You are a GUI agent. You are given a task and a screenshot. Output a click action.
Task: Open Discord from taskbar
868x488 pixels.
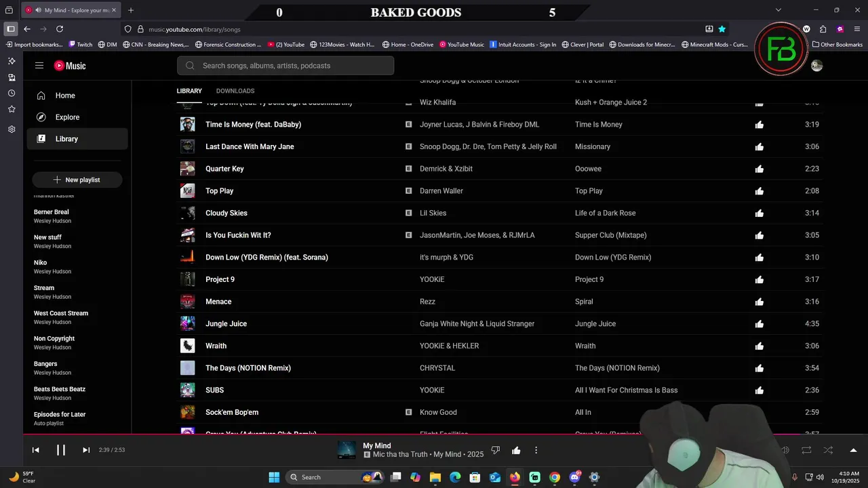[x=575, y=477]
